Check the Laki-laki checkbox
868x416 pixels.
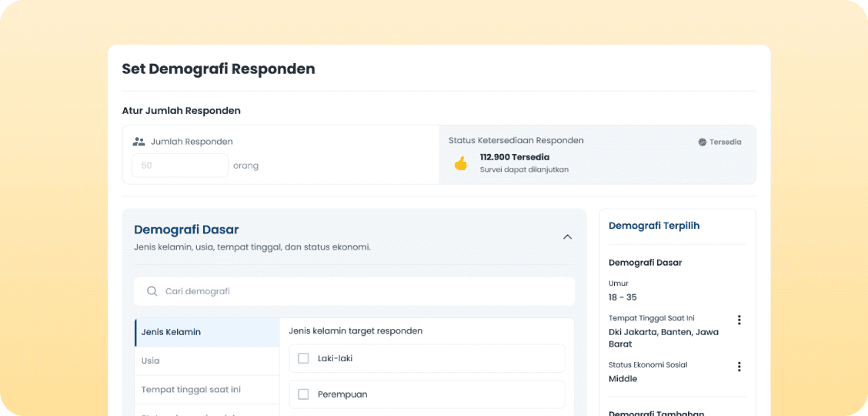303,358
